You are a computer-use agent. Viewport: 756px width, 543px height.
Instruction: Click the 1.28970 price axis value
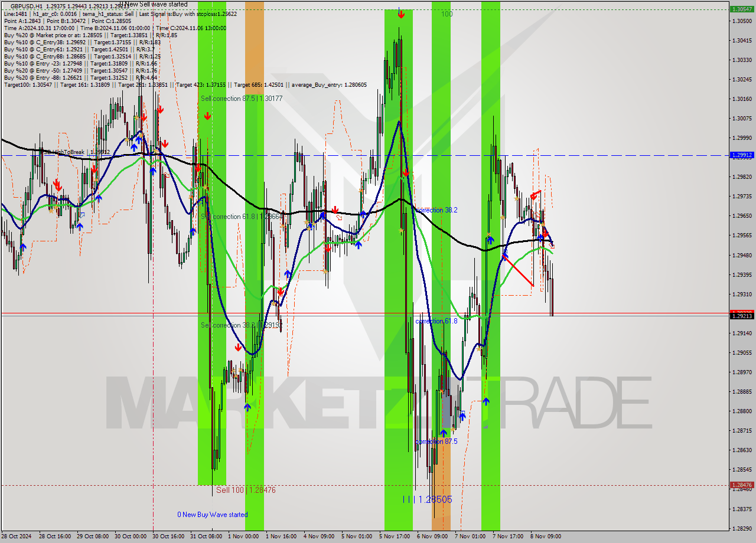tap(742, 372)
